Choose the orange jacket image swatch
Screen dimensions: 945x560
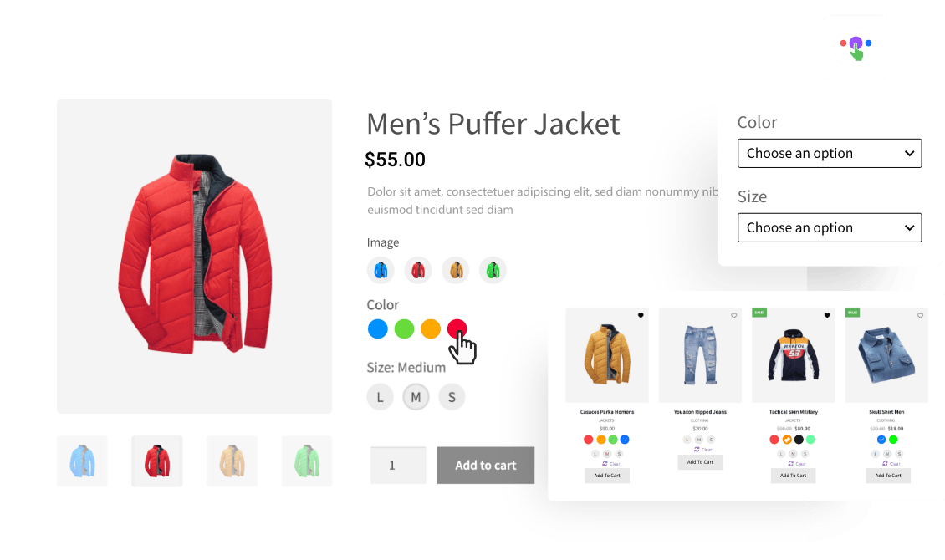coord(456,270)
